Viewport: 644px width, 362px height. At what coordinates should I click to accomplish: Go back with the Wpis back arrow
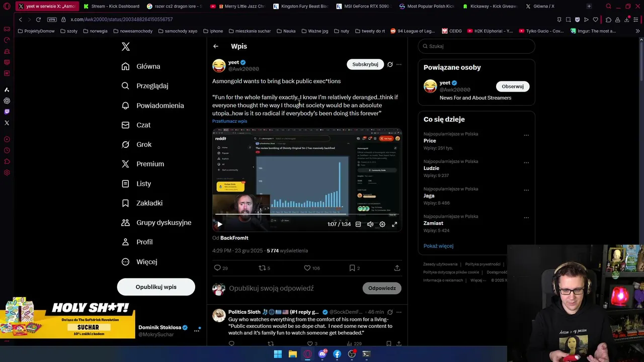[216, 46]
